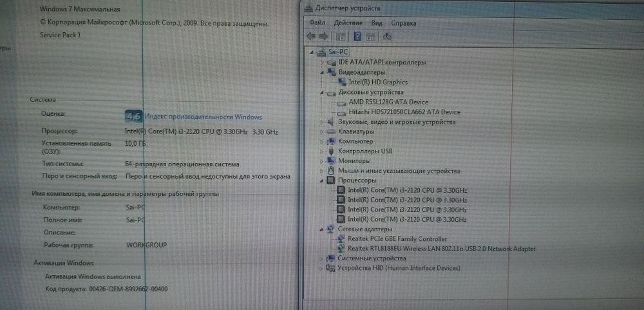Click the Контроллеры USB icon

point(332,151)
